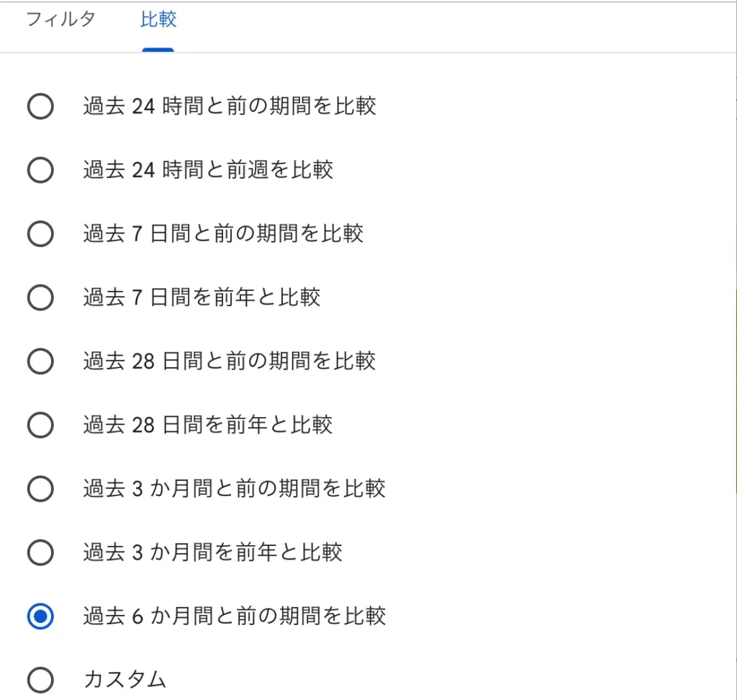Click the blue underline beneath 比較
The width and height of the screenshot is (737, 700).
(x=158, y=50)
